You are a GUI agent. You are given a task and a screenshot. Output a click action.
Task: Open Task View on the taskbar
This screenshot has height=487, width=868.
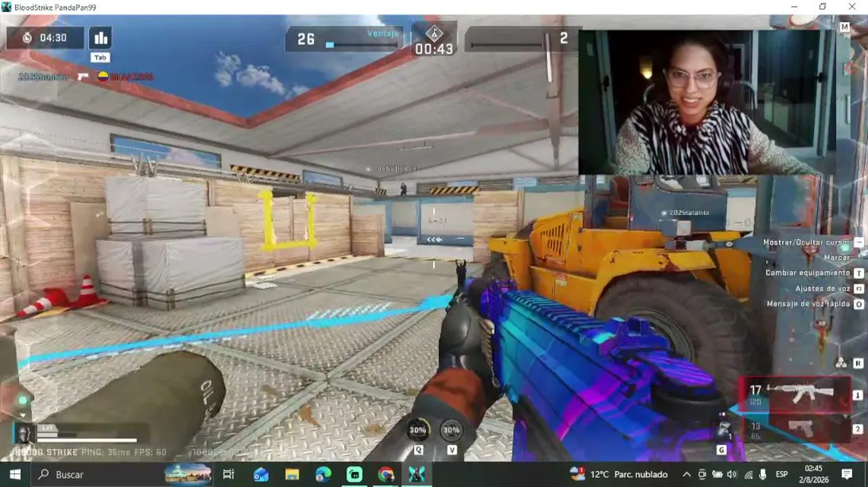click(x=228, y=474)
